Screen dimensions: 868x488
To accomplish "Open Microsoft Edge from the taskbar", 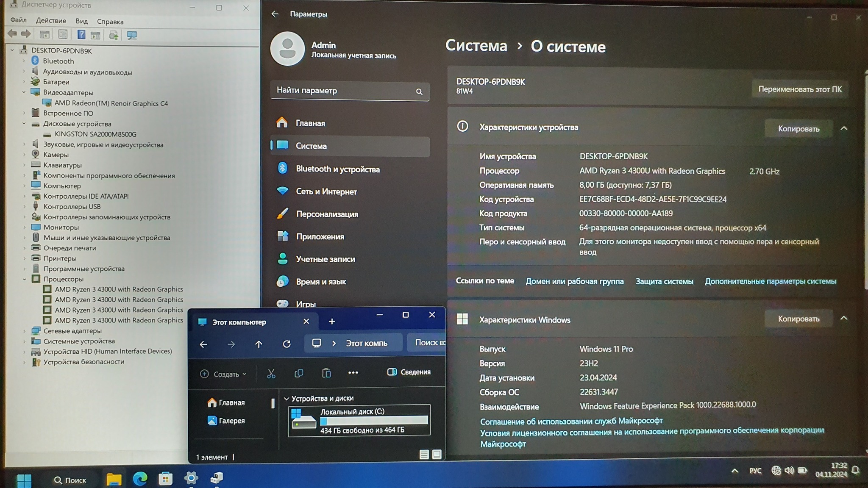I will 140,479.
